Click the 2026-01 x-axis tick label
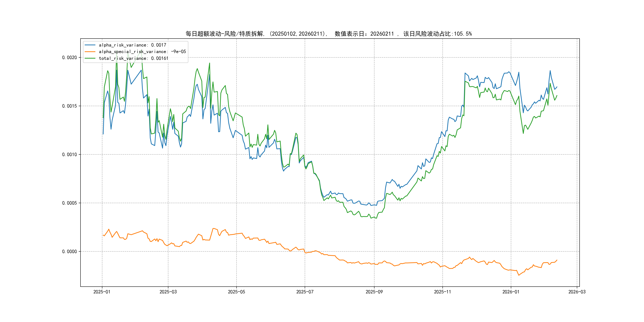Image resolution: width=644 pixels, height=322 pixels. [511, 292]
